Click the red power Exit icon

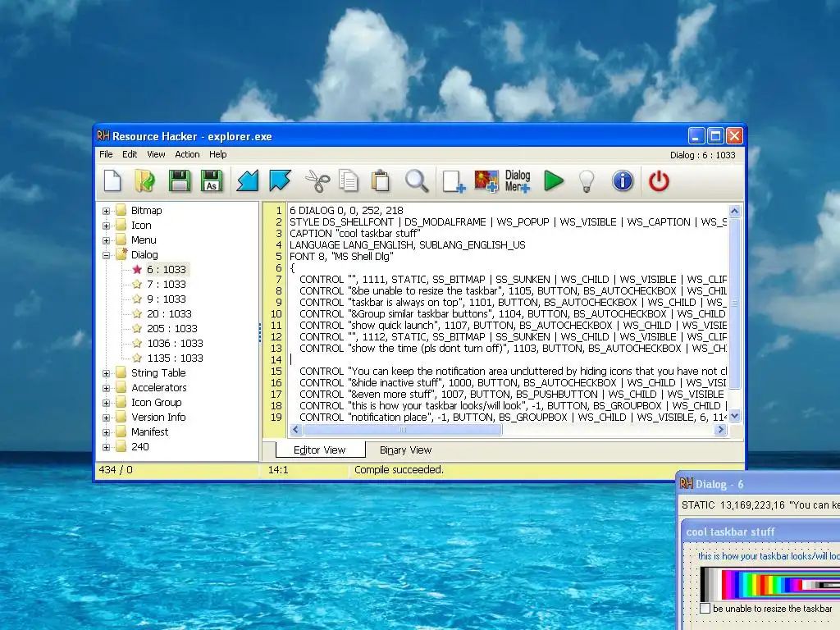[659, 180]
